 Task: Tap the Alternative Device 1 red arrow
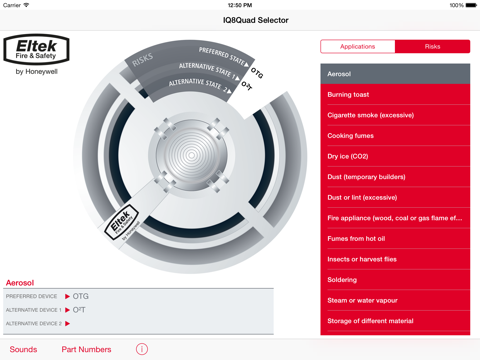tap(68, 310)
